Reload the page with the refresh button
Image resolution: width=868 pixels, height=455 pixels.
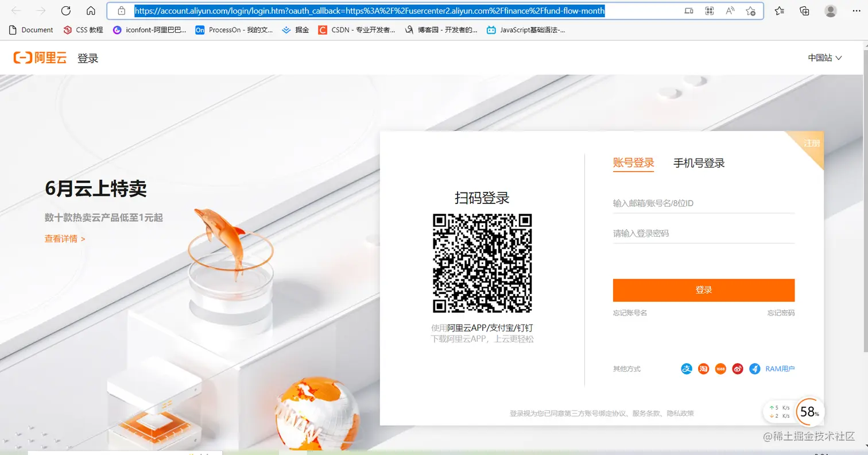pyautogui.click(x=65, y=11)
